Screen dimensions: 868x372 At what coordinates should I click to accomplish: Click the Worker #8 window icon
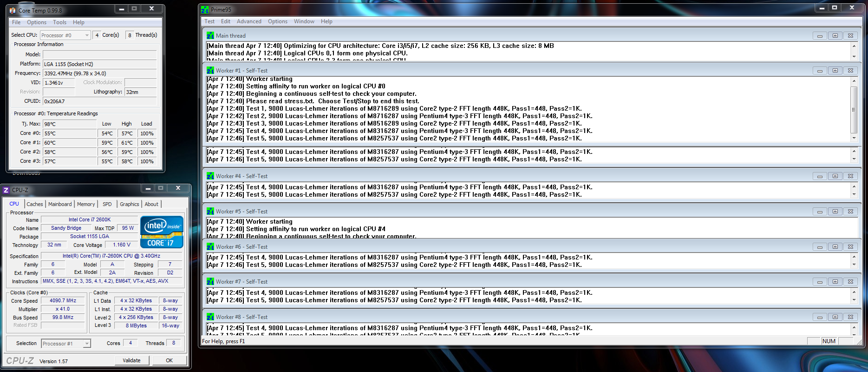click(x=210, y=317)
